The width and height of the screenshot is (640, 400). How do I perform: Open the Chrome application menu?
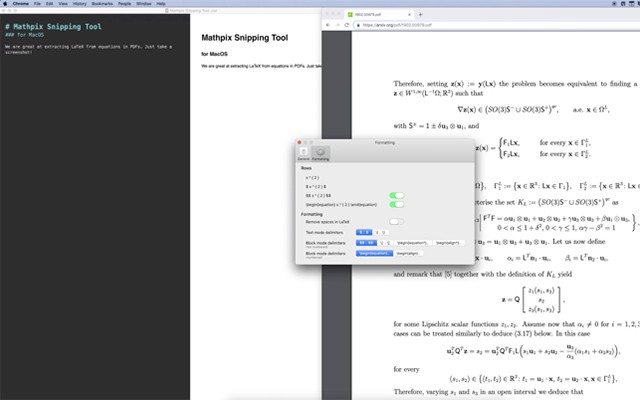pos(20,4)
